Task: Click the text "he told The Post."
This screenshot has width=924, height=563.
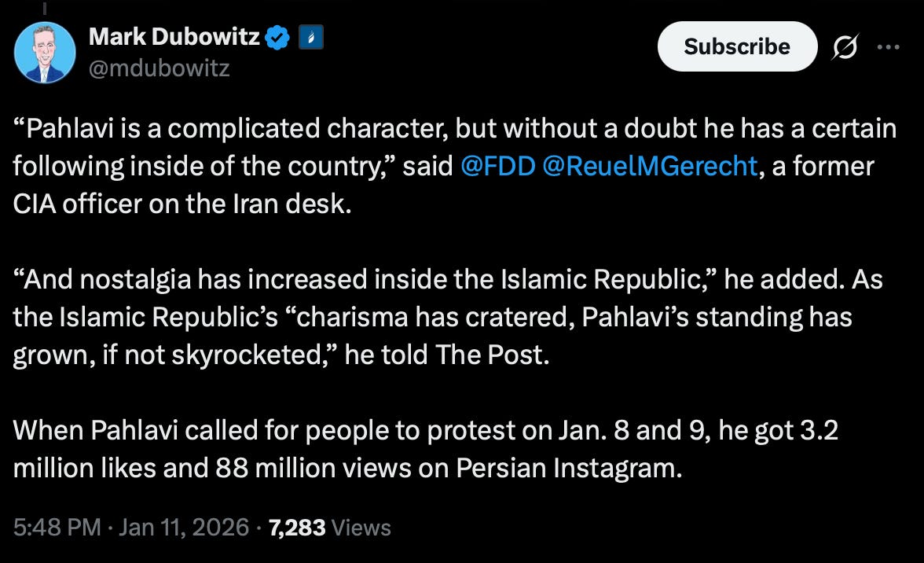Action: 446,355
